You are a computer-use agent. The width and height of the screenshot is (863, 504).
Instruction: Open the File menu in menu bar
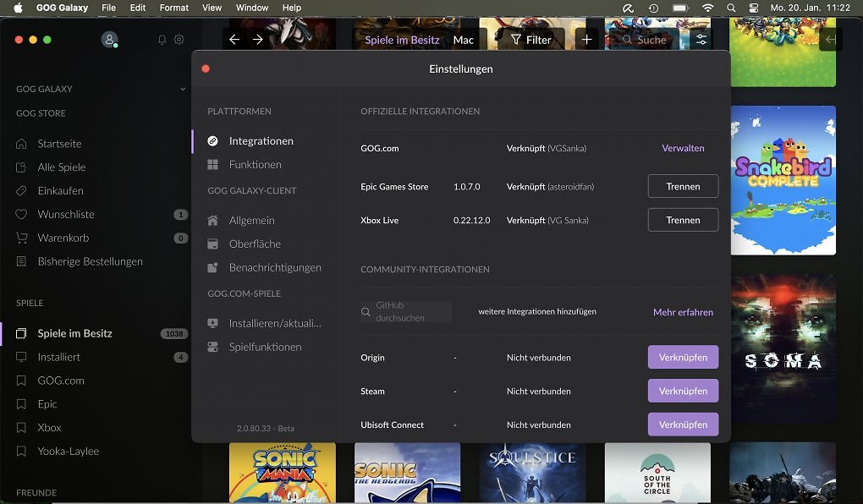click(x=108, y=8)
